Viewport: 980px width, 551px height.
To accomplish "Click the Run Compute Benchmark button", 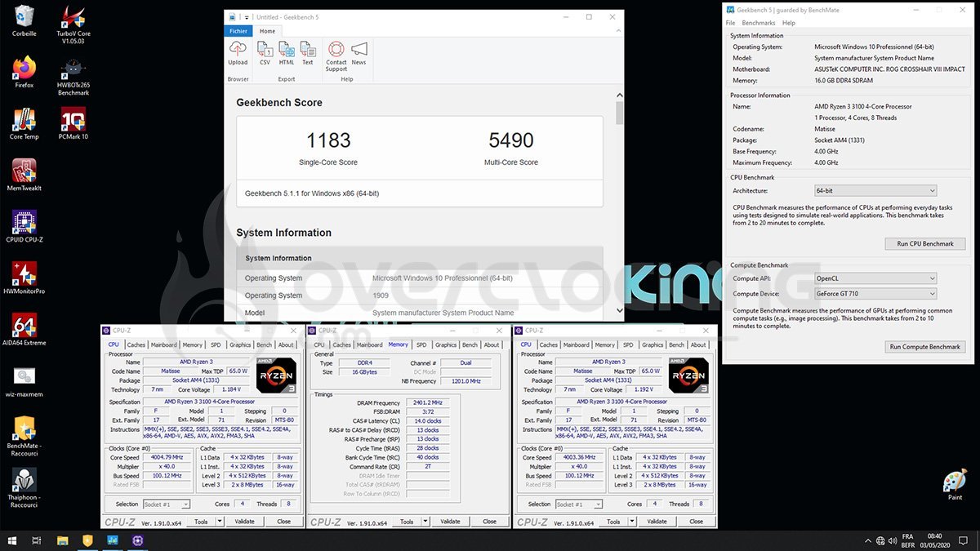I will tap(925, 347).
